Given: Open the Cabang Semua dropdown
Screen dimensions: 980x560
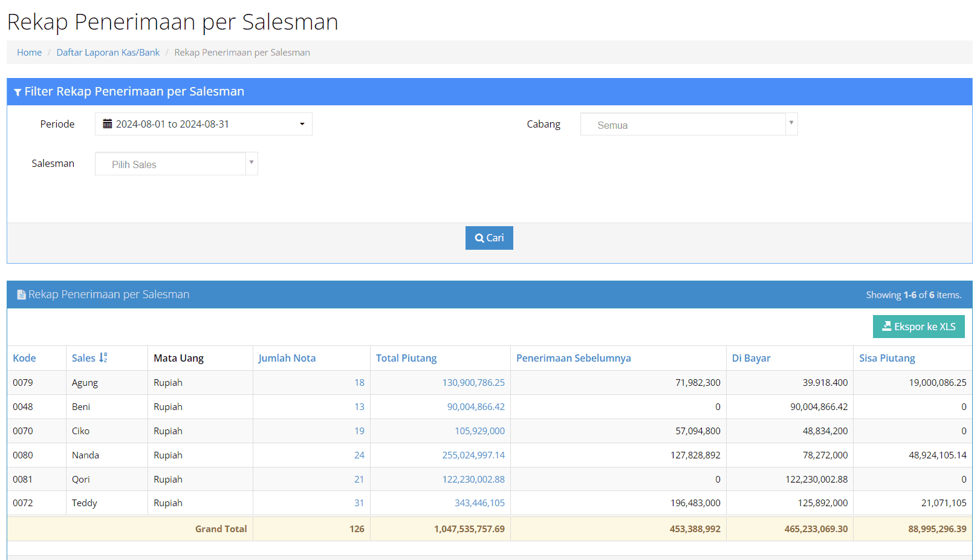Looking at the screenshot, I should point(689,124).
